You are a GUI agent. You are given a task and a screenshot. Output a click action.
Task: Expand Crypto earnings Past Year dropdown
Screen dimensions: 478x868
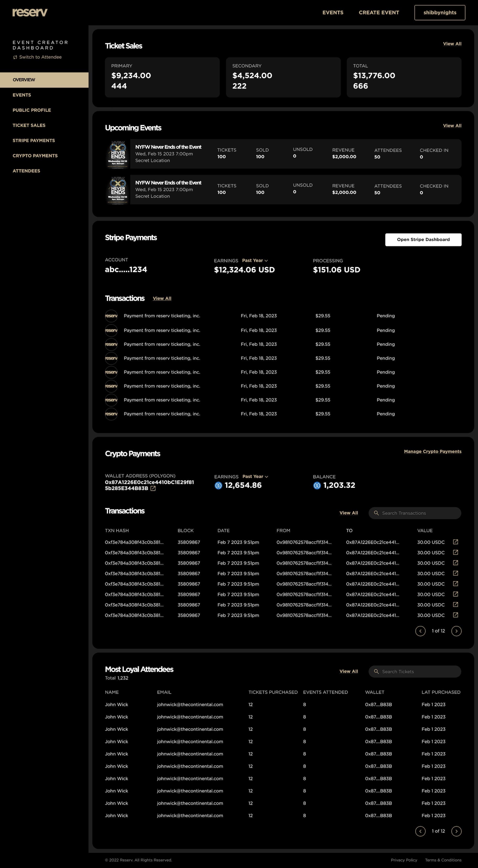pos(255,477)
